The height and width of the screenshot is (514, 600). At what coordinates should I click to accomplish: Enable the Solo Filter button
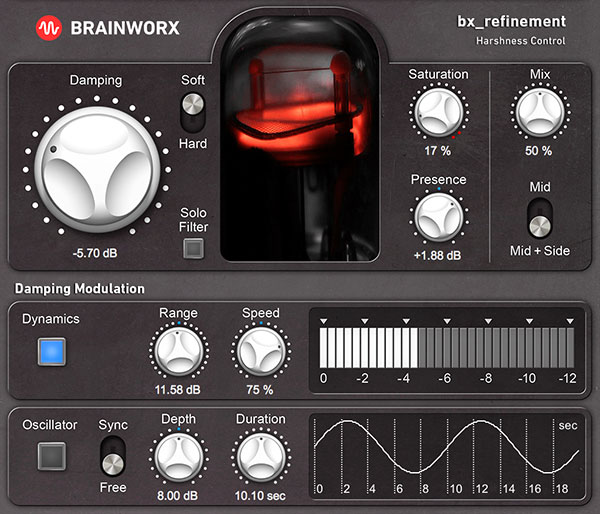pos(193,248)
